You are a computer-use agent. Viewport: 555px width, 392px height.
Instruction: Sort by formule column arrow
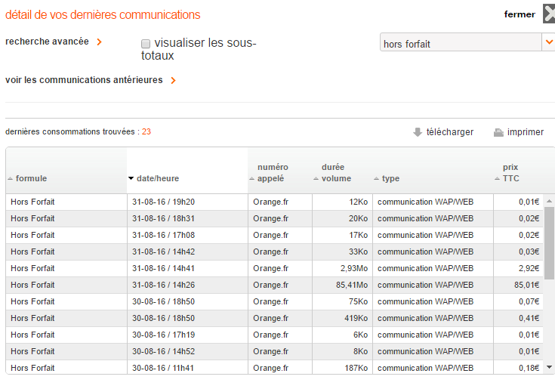pos(11,178)
